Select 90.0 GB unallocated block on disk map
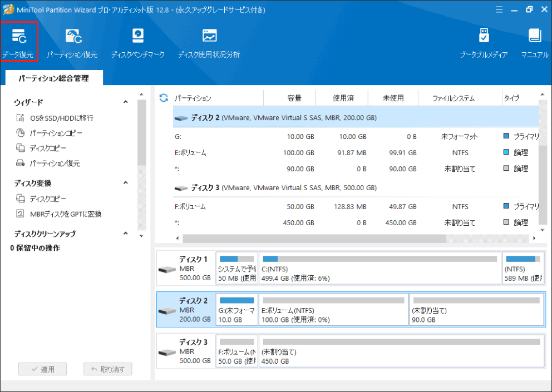The width and height of the screenshot is (552, 392). coord(477,310)
